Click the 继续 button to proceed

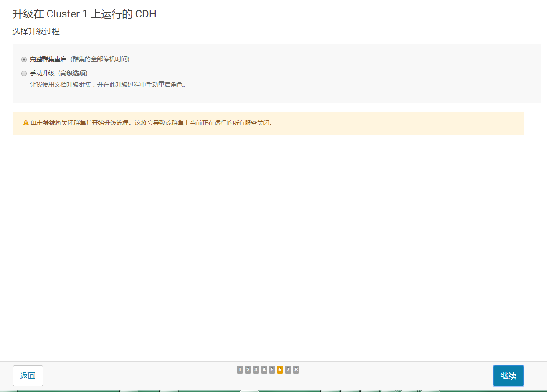tap(508, 375)
